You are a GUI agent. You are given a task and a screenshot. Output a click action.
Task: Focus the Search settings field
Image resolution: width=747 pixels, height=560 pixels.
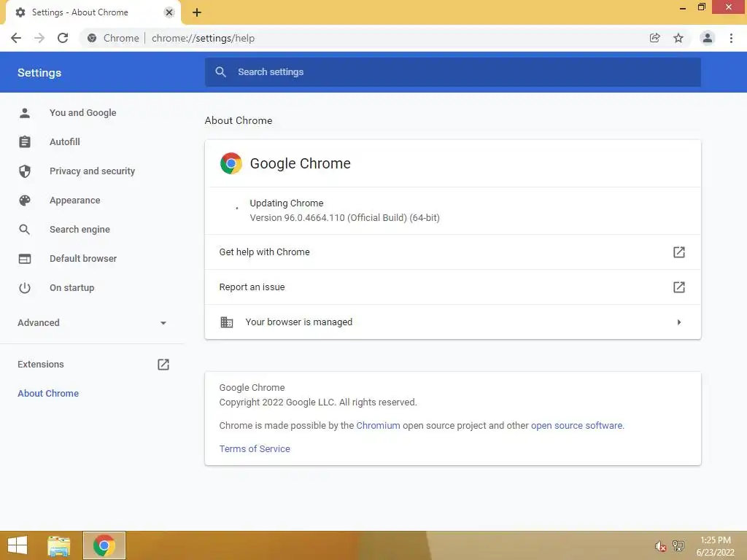(452, 72)
